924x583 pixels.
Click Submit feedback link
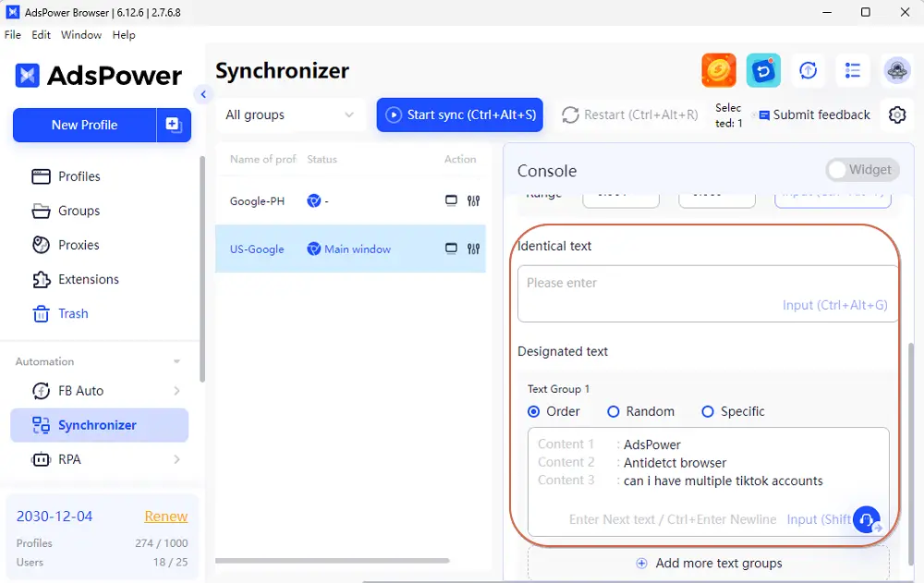(x=815, y=115)
